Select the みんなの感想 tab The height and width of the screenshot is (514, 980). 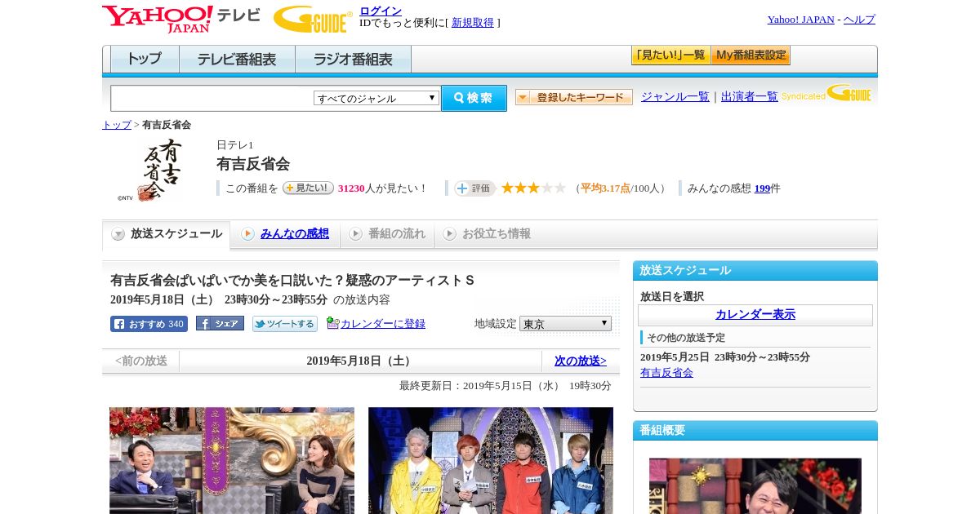coord(285,234)
